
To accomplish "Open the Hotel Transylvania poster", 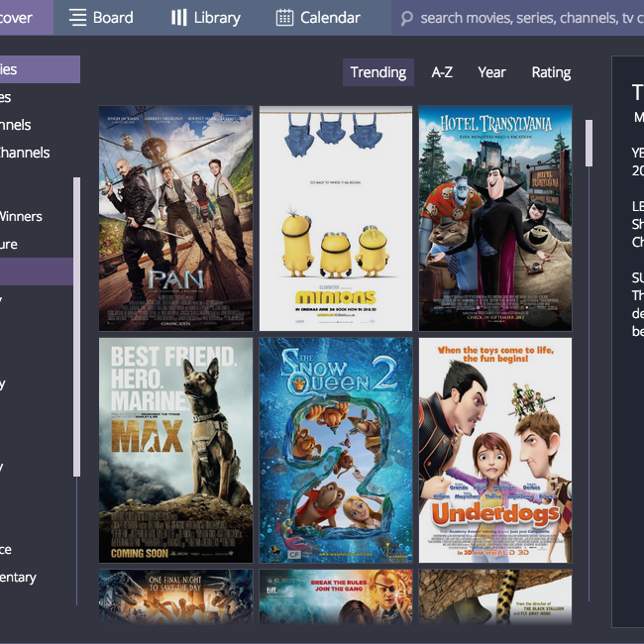I will pyautogui.click(x=495, y=218).
